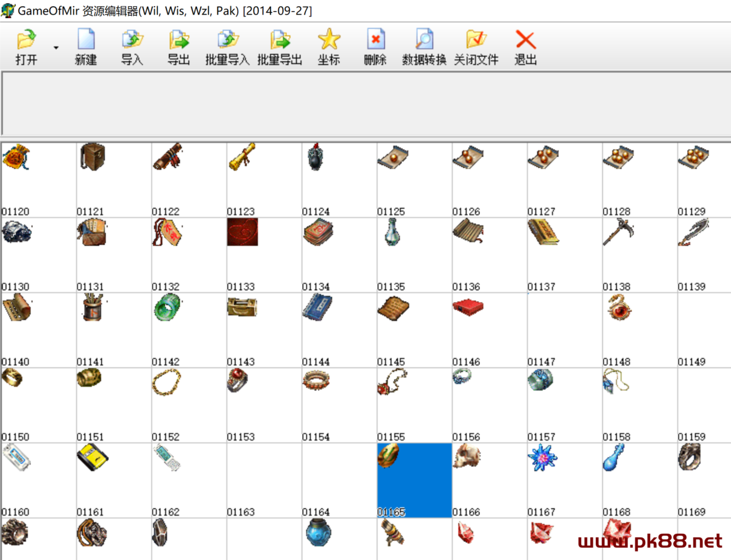Select the empty cell labeled 01147
731x560 pixels.
[564, 329]
